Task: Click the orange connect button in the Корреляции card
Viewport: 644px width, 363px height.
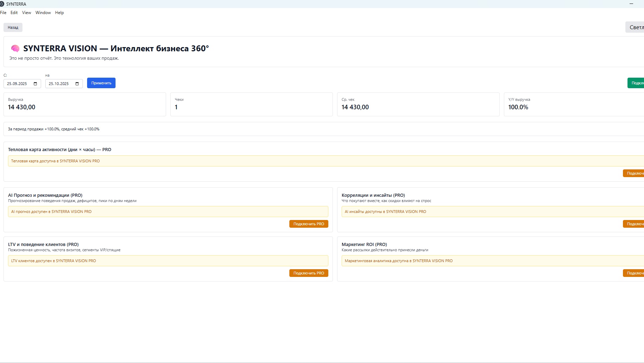Action: click(x=633, y=224)
